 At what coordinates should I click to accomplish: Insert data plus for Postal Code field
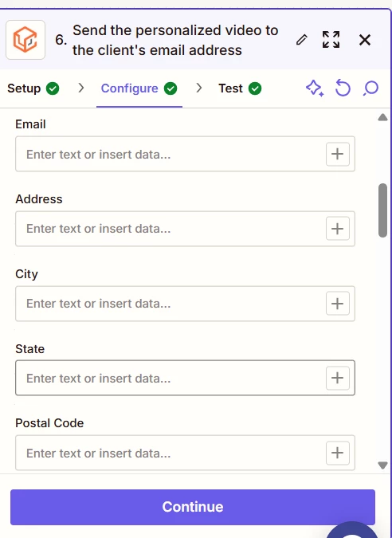338,453
